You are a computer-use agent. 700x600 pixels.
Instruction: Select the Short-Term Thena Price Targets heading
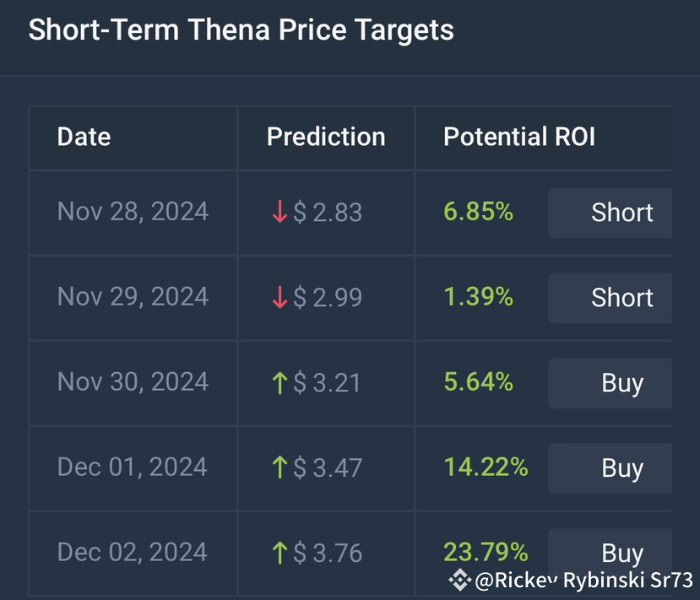pyautogui.click(x=241, y=30)
